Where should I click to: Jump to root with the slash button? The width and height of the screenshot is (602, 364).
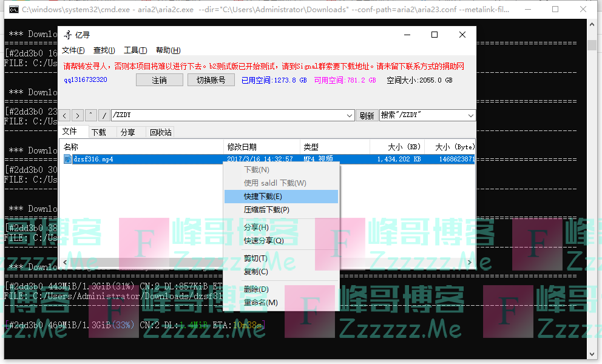104,115
